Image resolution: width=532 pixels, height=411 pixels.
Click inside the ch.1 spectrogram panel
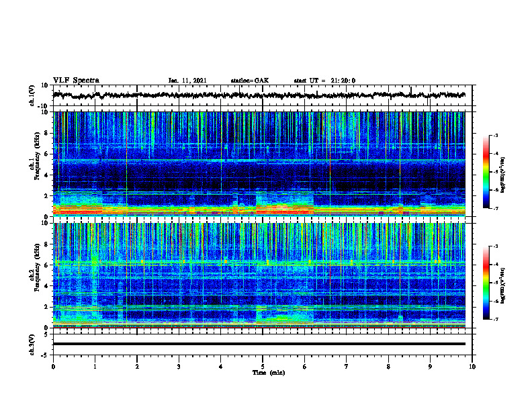[259, 164]
